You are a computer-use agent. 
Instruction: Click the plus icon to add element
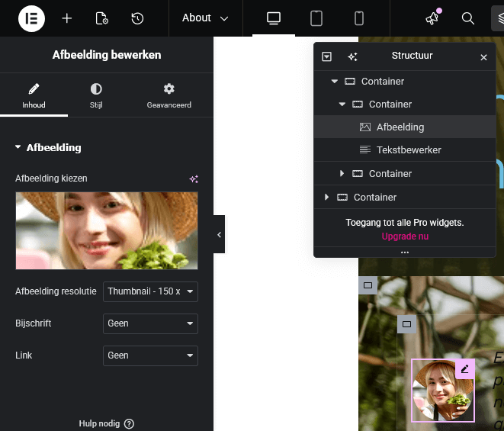[x=67, y=18]
